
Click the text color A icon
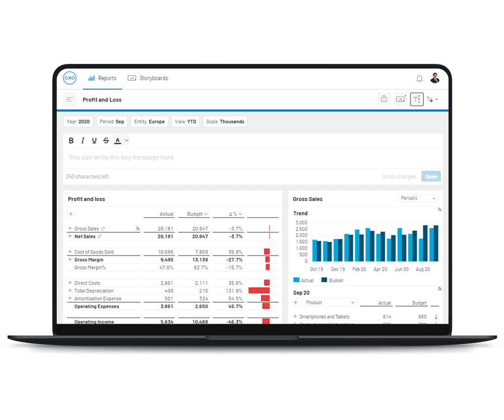(118, 141)
